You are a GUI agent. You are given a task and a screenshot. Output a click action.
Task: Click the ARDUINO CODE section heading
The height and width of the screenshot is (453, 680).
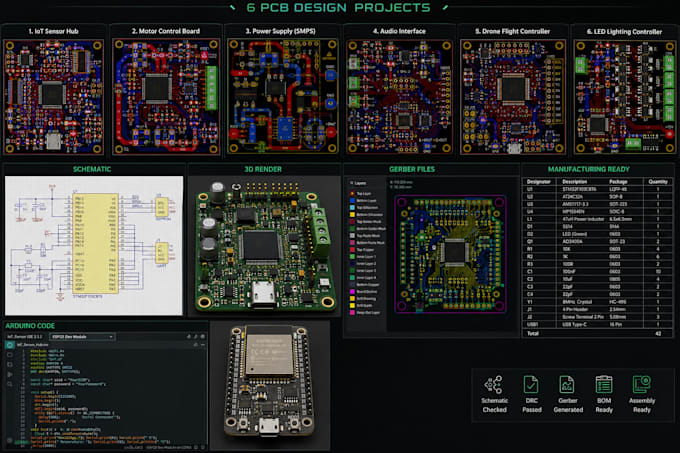click(30, 326)
